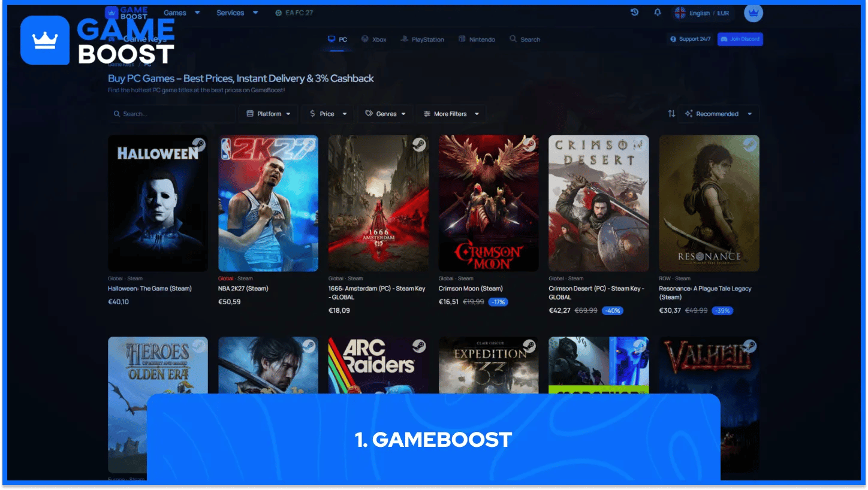The width and height of the screenshot is (868, 490).
Task: Click the Steam badge on ARC Raiders cover
Action: [x=419, y=346]
